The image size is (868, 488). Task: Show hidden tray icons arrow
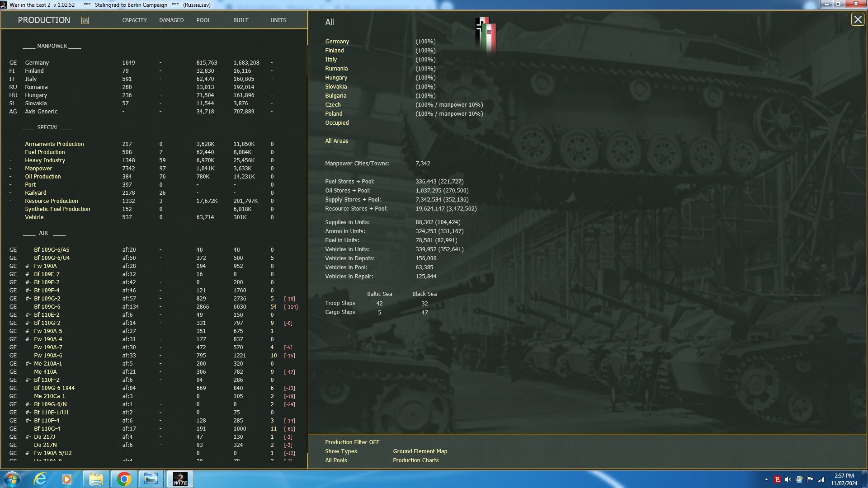tap(766, 479)
